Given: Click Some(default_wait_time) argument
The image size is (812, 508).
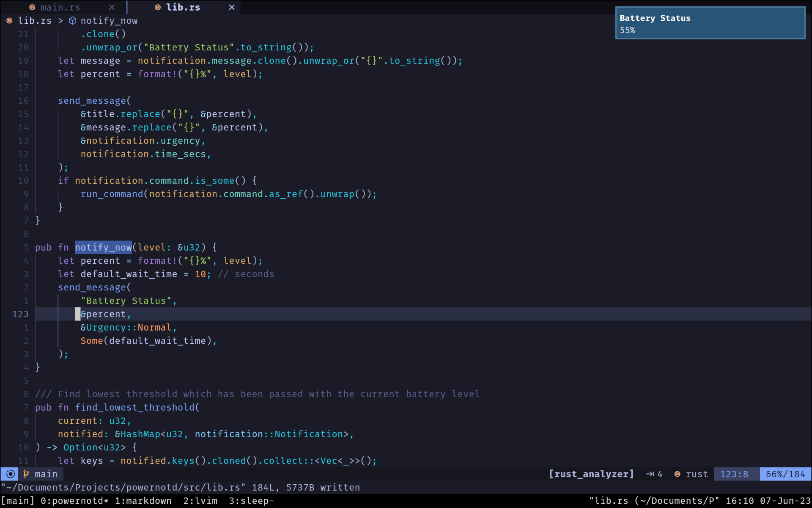Looking at the screenshot, I should (x=148, y=341).
